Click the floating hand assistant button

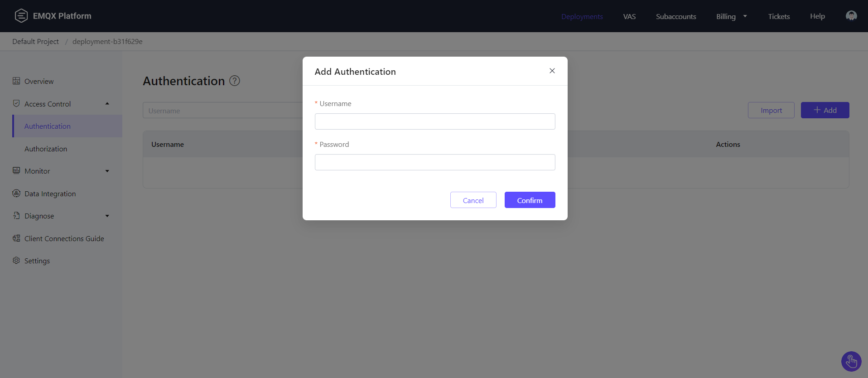point(851,361)
